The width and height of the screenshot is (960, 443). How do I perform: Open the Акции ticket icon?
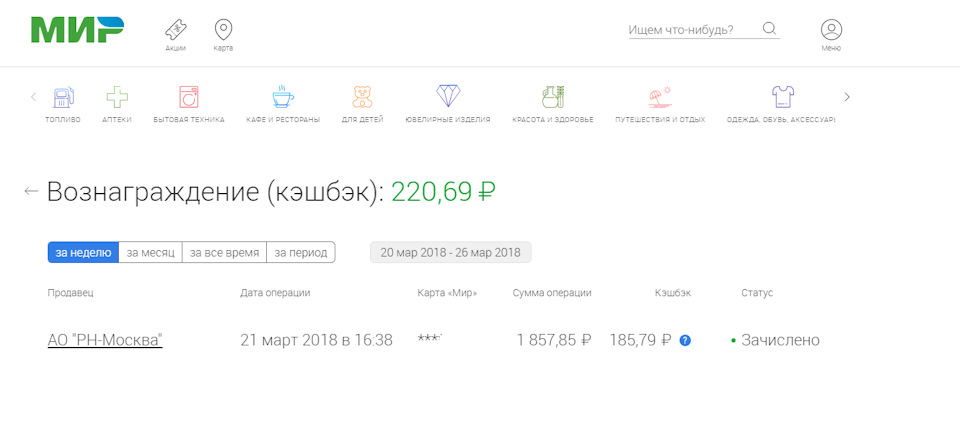pyautogui.click(x=175, y=29)
